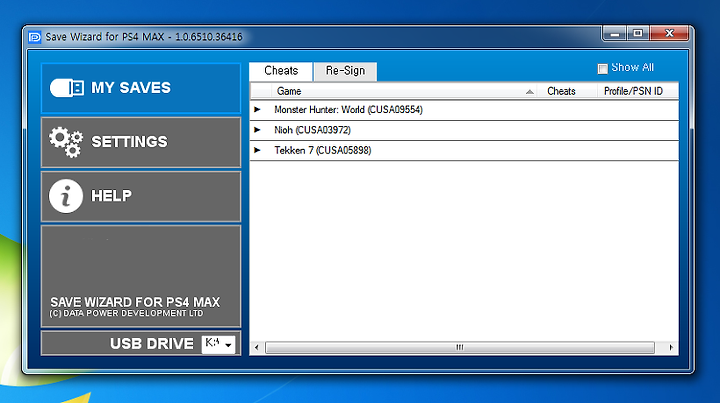Sort by the Game column header
Viewport: 720px width, 403px height.
pos(404,91)
